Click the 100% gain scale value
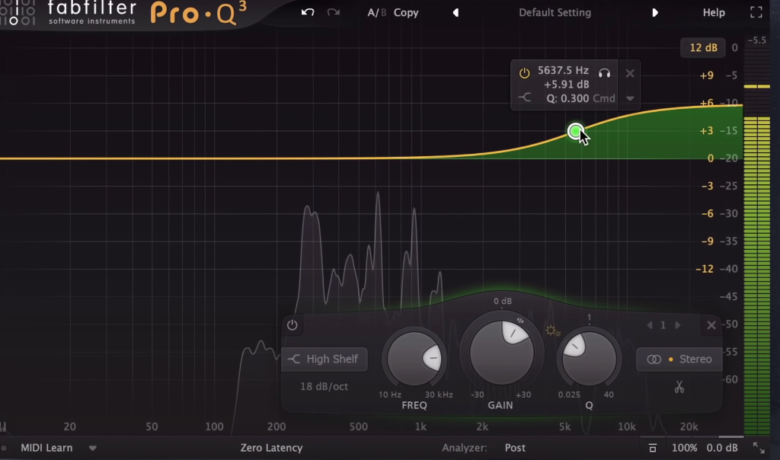 684,448
